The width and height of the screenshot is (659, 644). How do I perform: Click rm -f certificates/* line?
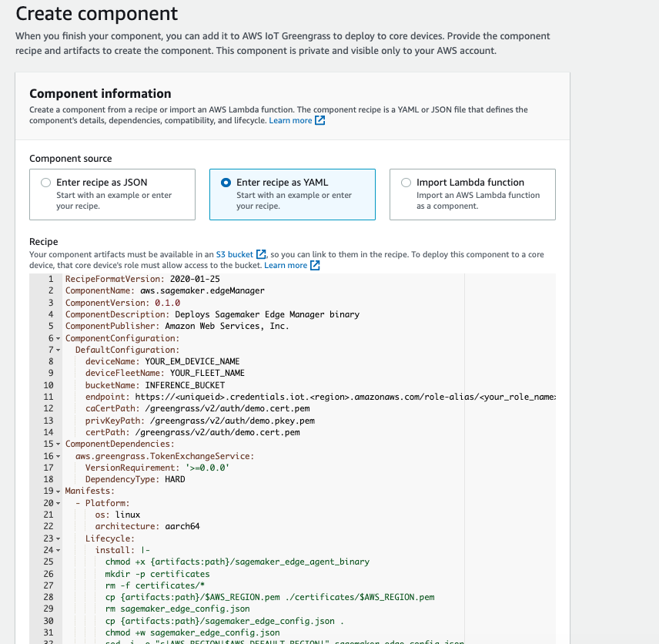coord(155,585)
